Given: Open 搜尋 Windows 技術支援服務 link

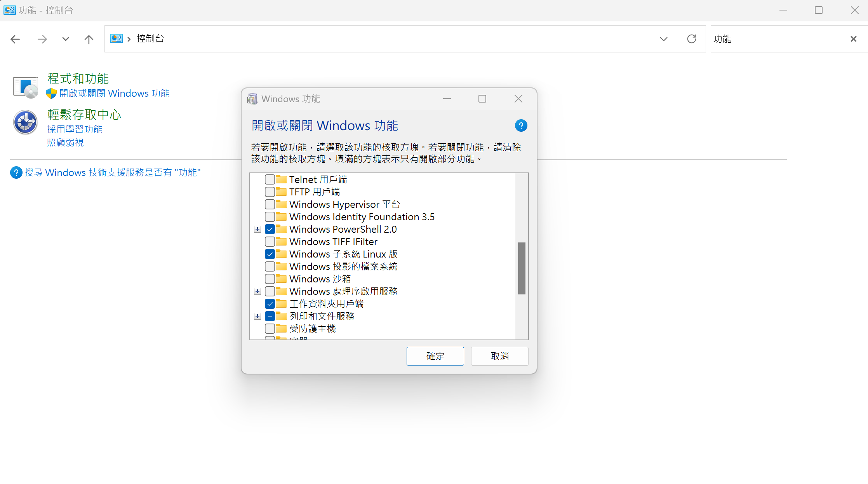Looking at the screenshot, I should click(113, 172).
